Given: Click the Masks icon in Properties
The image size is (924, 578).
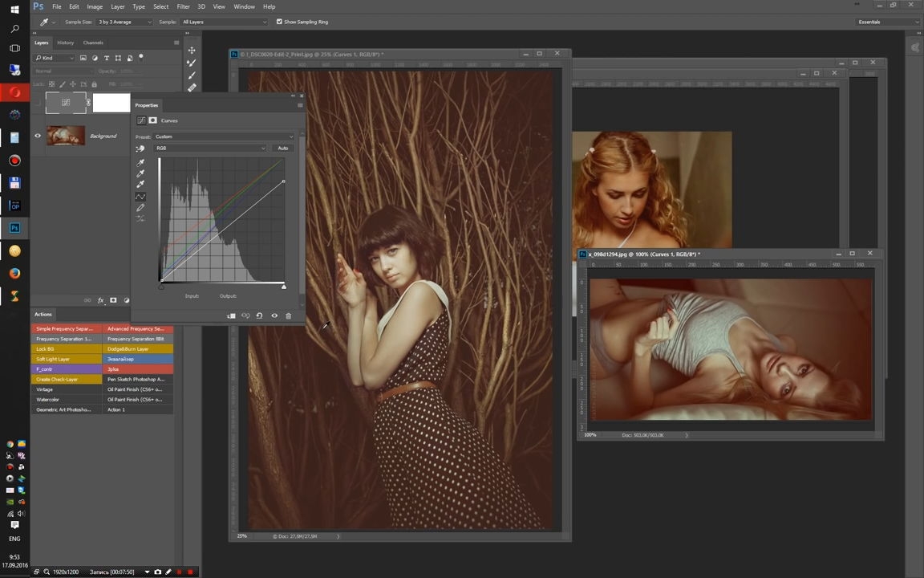Looking at the screenshot, I should click(x=152, y=120).
